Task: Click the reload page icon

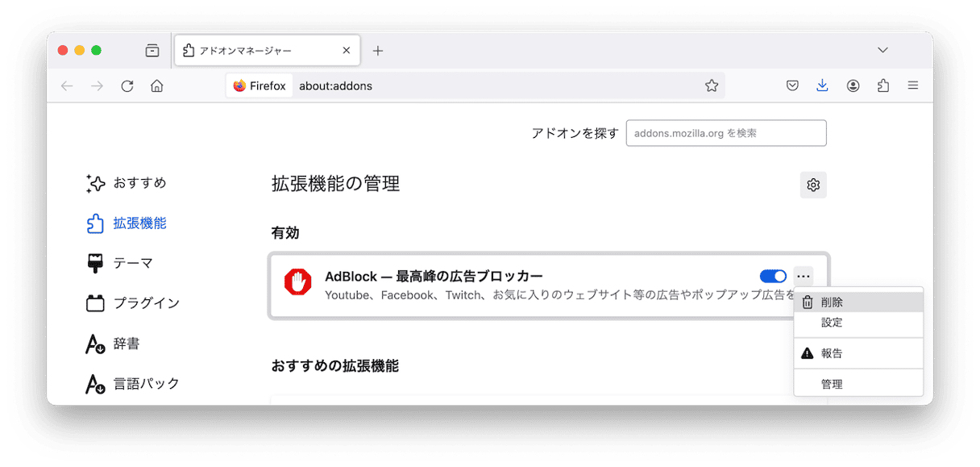Action: [x=127, y=85]
